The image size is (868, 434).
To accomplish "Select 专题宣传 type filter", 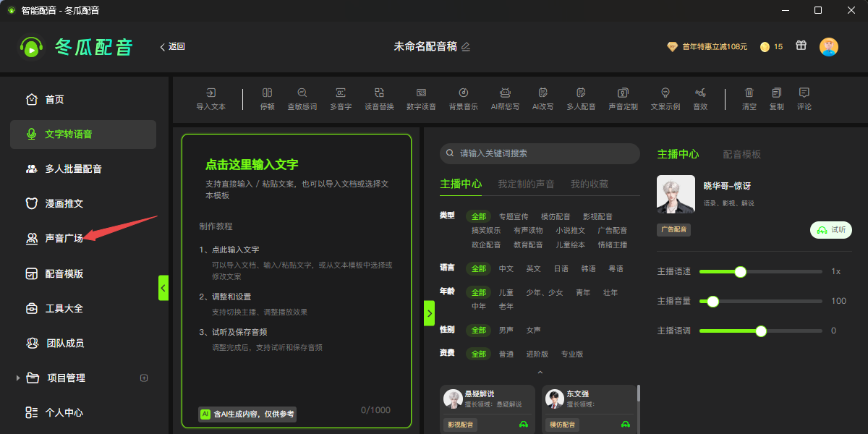I will pos(514,216).
